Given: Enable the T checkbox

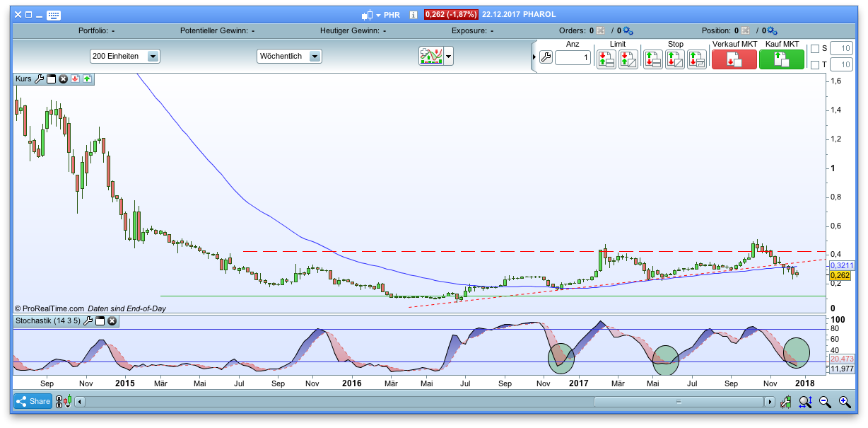Looking at the screenshot, I should (x=815, y=65).
